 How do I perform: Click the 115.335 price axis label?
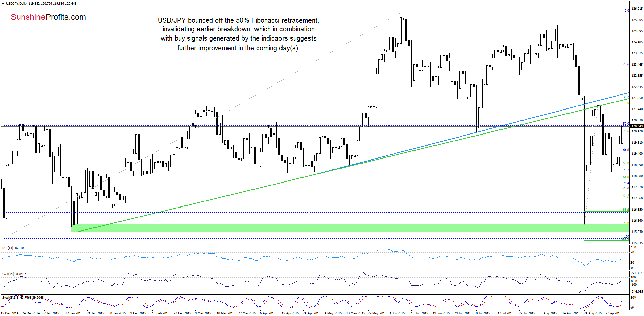[637, 243]
